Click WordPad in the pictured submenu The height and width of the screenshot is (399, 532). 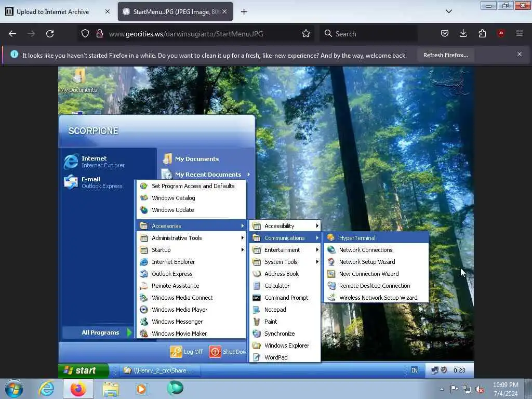click(285, 357)
